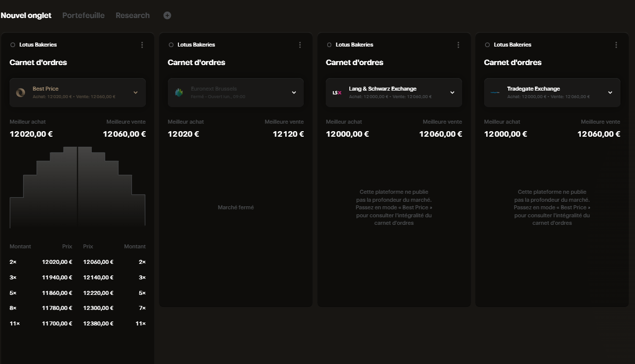This screenshot has width=635, height=364.
Task: Switch to Portefeuille tab
Action: [83, 16]
